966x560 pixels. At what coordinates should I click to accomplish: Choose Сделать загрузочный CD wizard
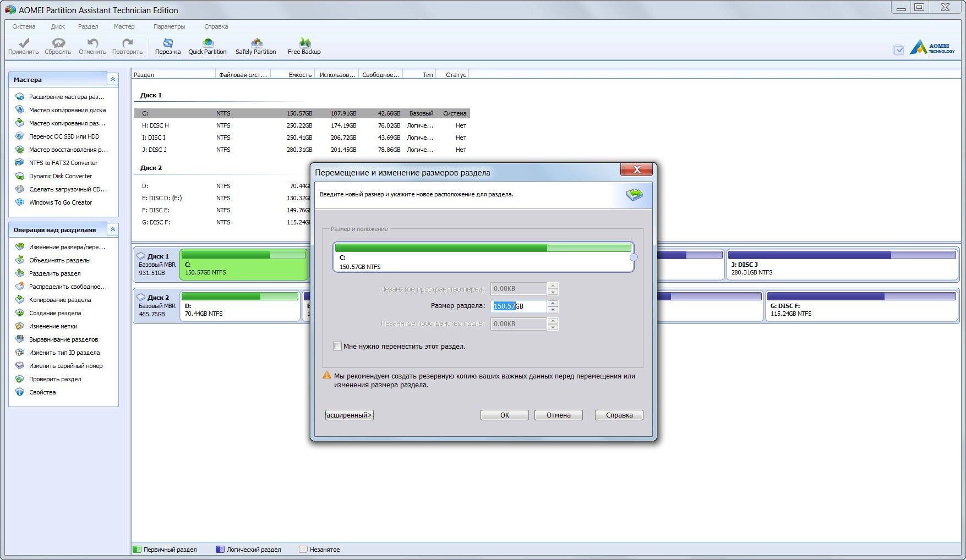point(61,189)
